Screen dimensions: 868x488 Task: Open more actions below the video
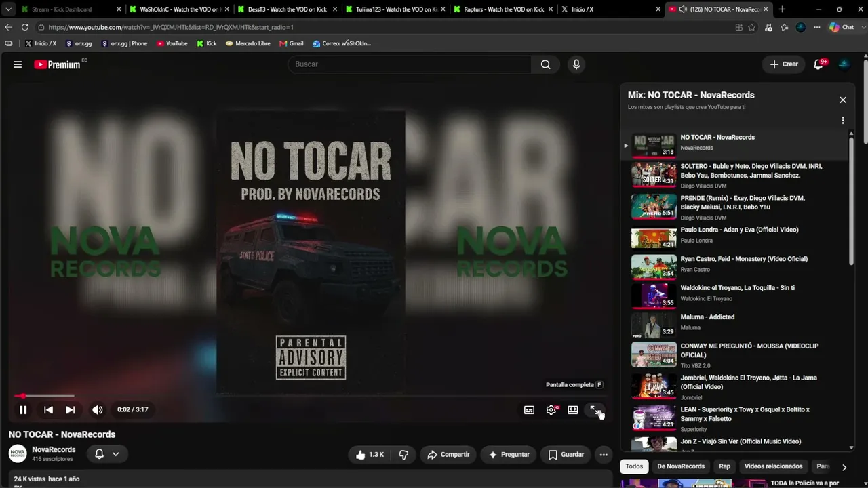tap(604, 455)
